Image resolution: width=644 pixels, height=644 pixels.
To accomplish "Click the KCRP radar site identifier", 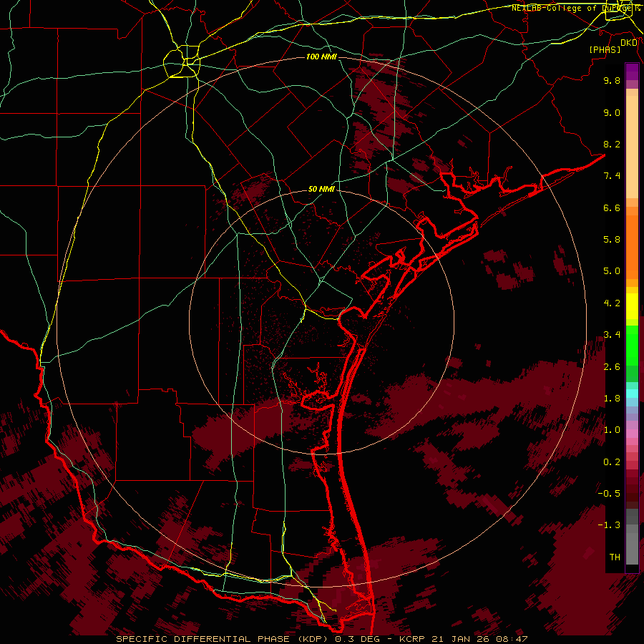I will 411,639.
